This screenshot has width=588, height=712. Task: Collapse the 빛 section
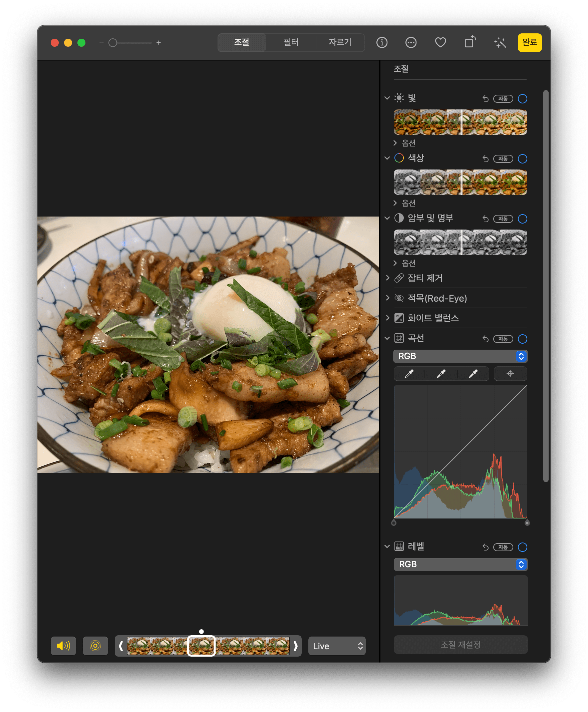tap(387, 98)
